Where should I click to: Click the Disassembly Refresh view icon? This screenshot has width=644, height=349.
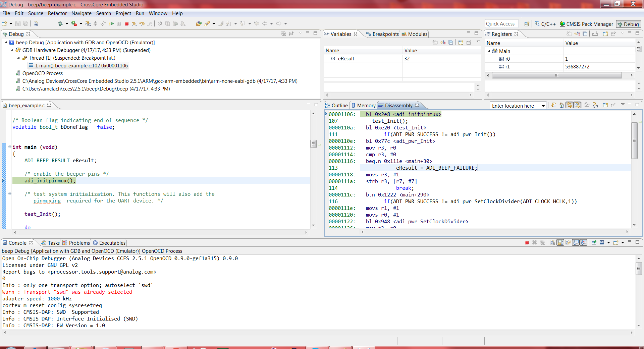point(554,105)
